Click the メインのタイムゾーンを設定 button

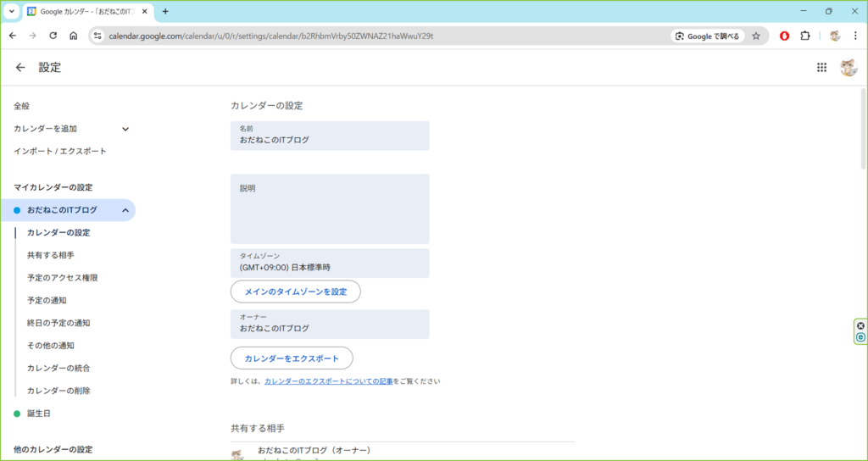coord(296,292)
